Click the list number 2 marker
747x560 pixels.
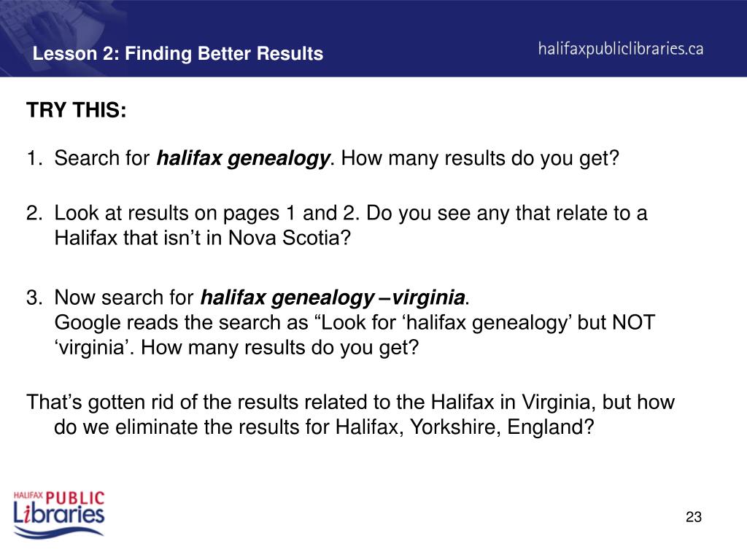(x=34, y=214)
